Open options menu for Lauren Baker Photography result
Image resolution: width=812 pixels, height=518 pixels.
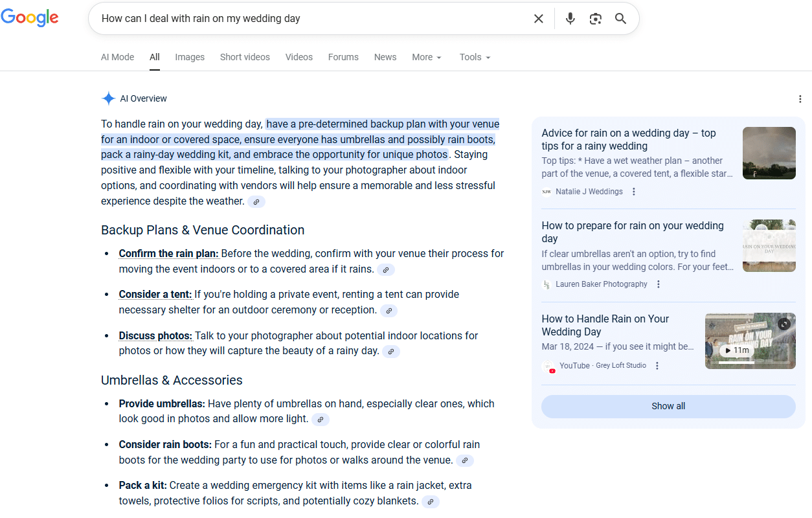point(658,284)
